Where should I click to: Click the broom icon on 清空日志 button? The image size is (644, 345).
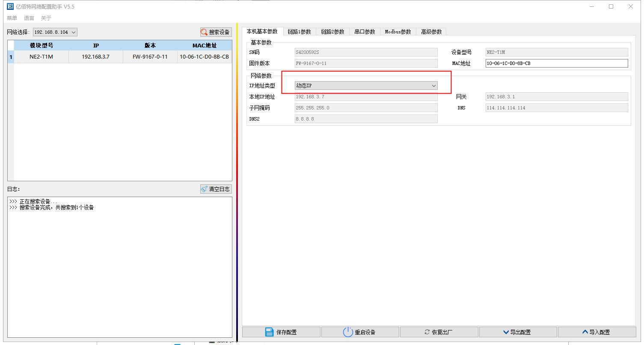pyautogui.click(x=205, y=189)
